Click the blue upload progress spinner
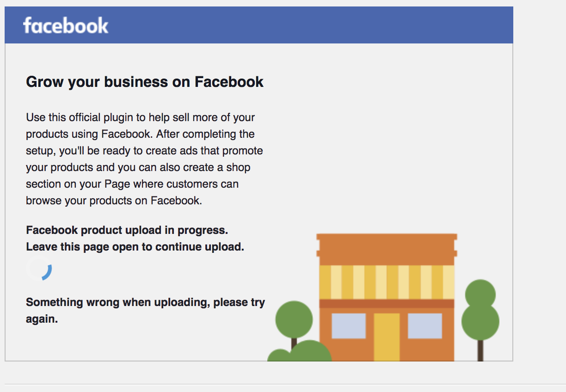This screenshot has height=392, width=566. coord(39,268)
